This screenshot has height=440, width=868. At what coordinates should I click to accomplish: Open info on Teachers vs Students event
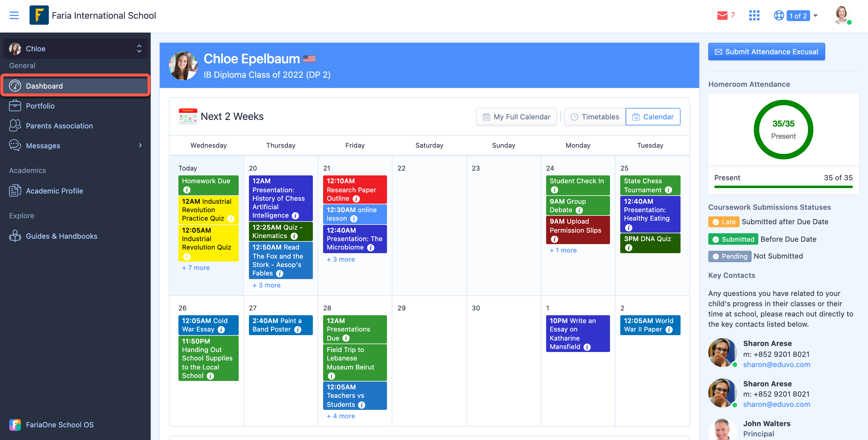[362, 405]
